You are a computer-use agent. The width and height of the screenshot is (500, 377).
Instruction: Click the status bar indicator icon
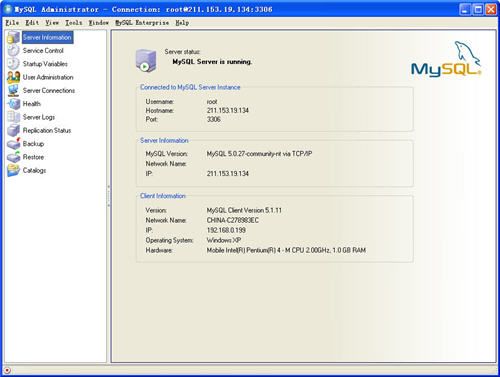click(7, 370)
